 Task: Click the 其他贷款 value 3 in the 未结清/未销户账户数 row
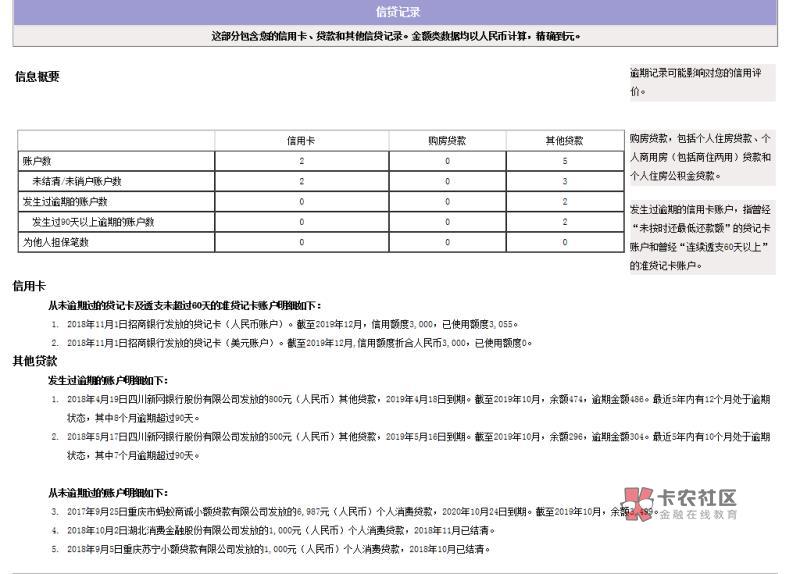(565, 181)
